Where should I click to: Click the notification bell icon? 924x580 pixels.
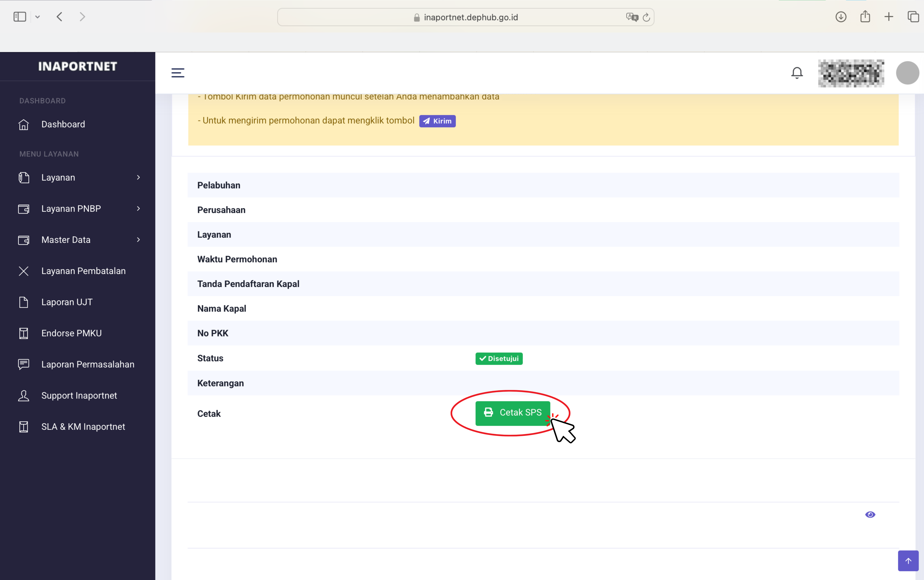797,73
